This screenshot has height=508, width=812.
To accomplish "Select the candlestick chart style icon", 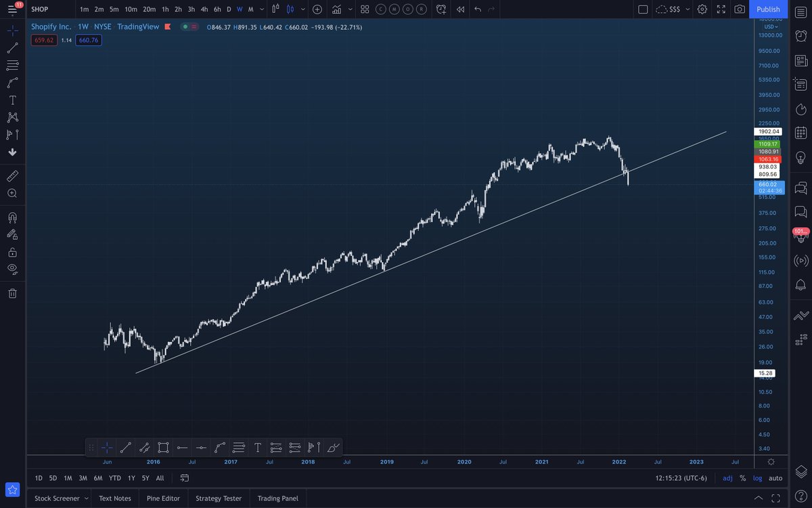I will point(290,9).
